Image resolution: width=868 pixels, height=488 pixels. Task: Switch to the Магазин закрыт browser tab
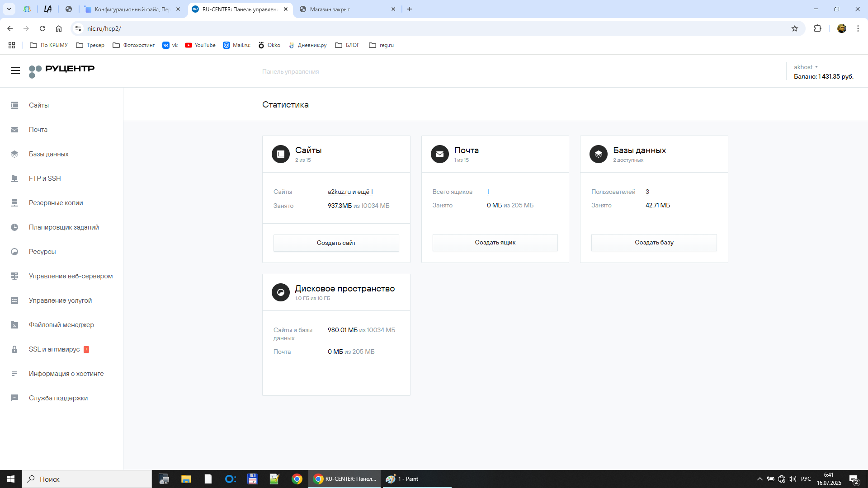click(x=347, y=9)
